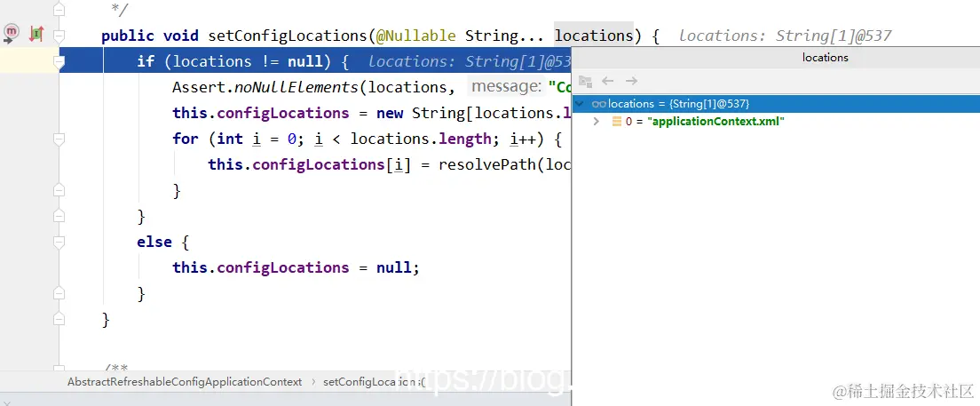Expand the 0 = "applicationContext.xml" array element
Viewport: 980px width, 406px height.
click(597, 122)
